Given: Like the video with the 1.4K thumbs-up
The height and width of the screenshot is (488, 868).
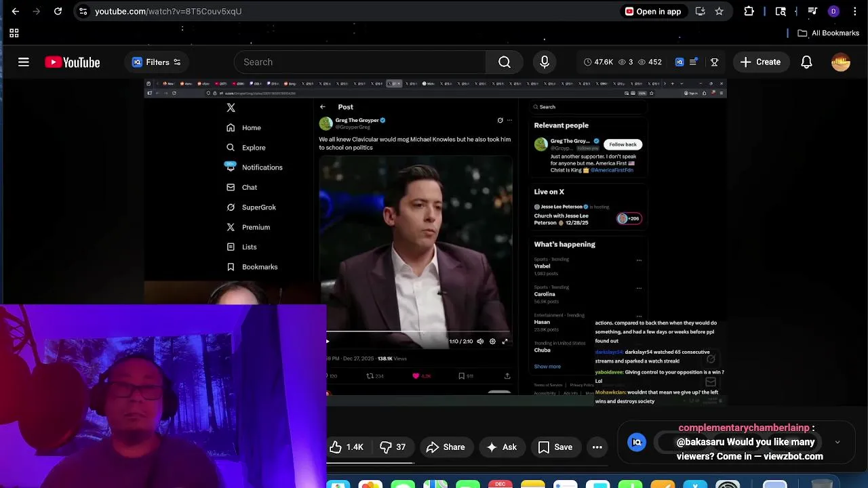Looking at the screenshot, I should coord(347,447).
